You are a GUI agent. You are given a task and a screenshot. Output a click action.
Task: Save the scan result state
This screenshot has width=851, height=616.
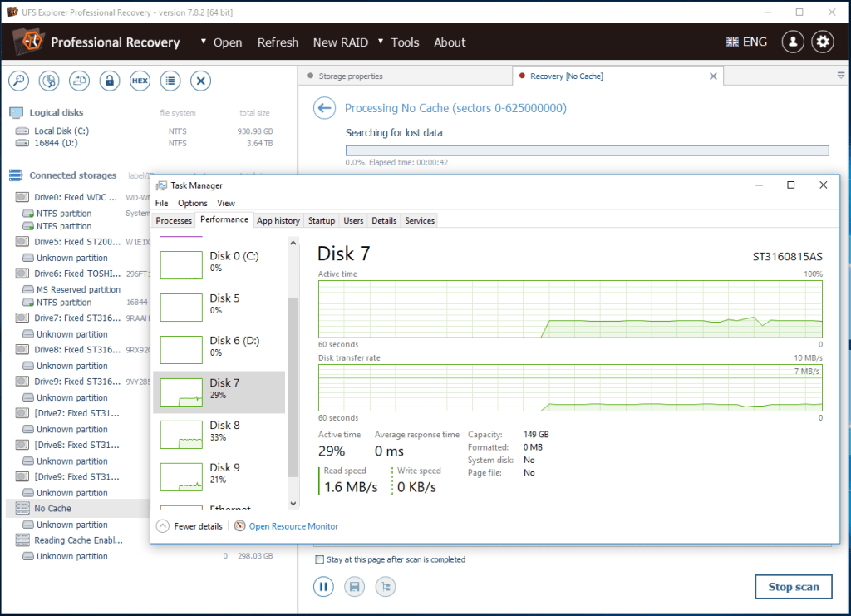[x=354, y=587]
